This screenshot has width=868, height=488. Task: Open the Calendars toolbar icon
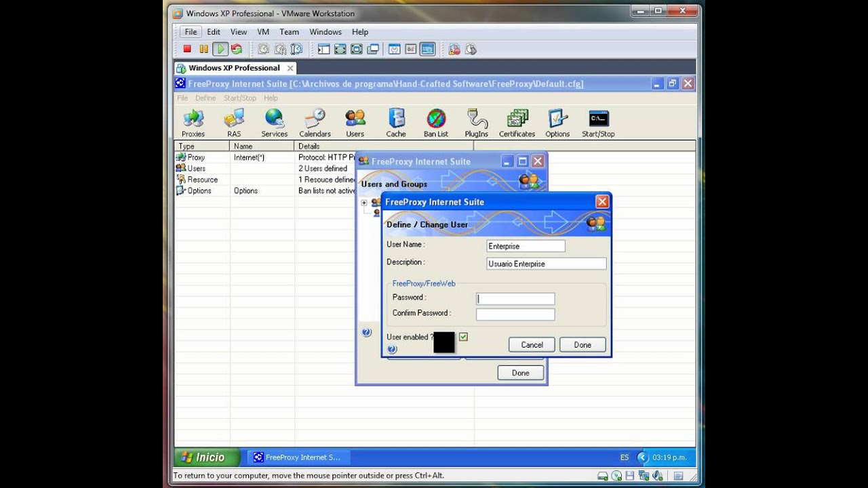(x=315, y=123)
